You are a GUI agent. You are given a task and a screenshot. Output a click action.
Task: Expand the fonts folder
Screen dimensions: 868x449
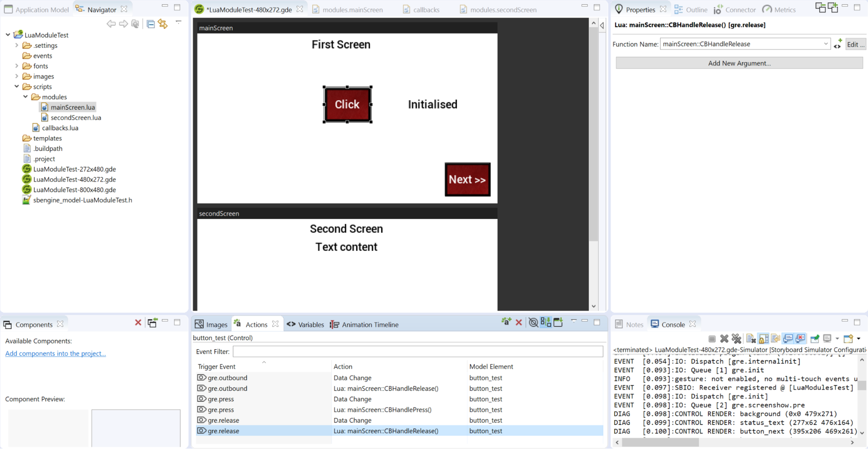[17, 66]
